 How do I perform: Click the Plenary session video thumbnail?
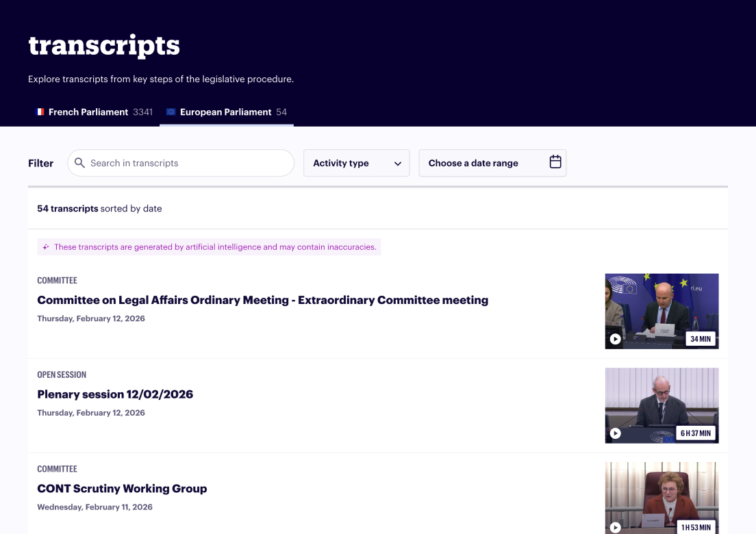tap(661, 405)
